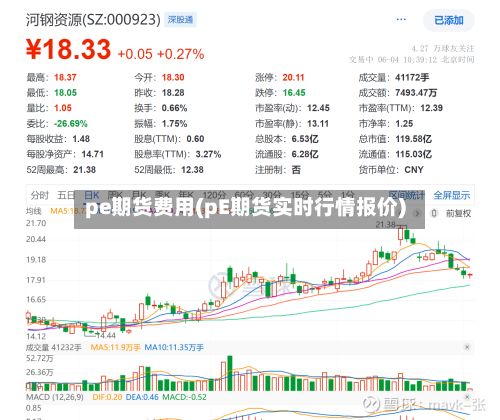This screenshot has height=420, width=500.
Task: Open 全屏显示 fullscreen chart view
Action: tap(452, 195)
